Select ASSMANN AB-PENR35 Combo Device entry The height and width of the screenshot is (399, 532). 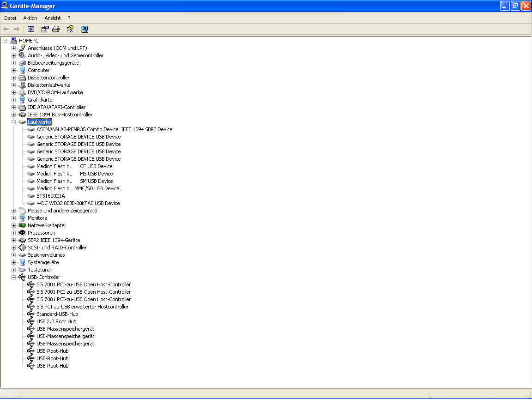104,129
